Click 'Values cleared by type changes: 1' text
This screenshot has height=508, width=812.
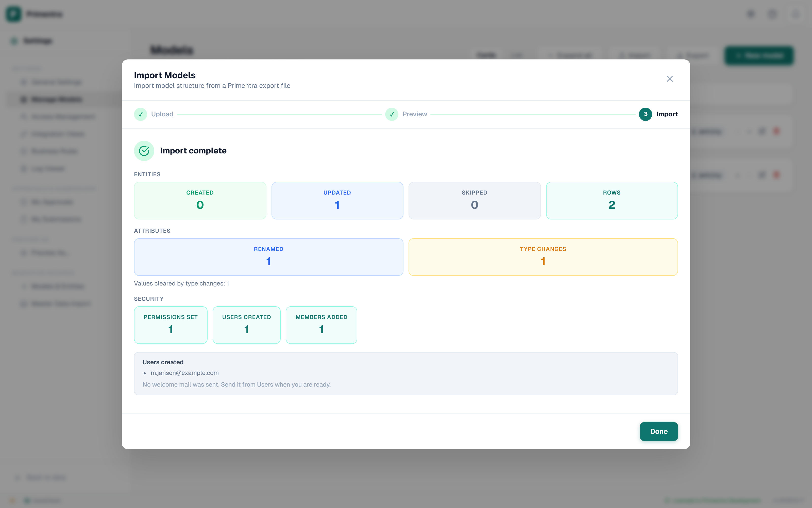[181, 283]
